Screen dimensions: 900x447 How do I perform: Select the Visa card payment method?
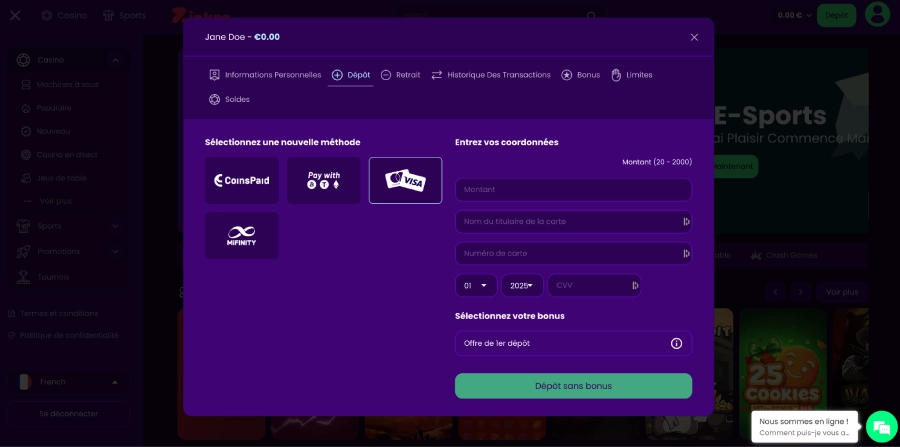point(405,180)
